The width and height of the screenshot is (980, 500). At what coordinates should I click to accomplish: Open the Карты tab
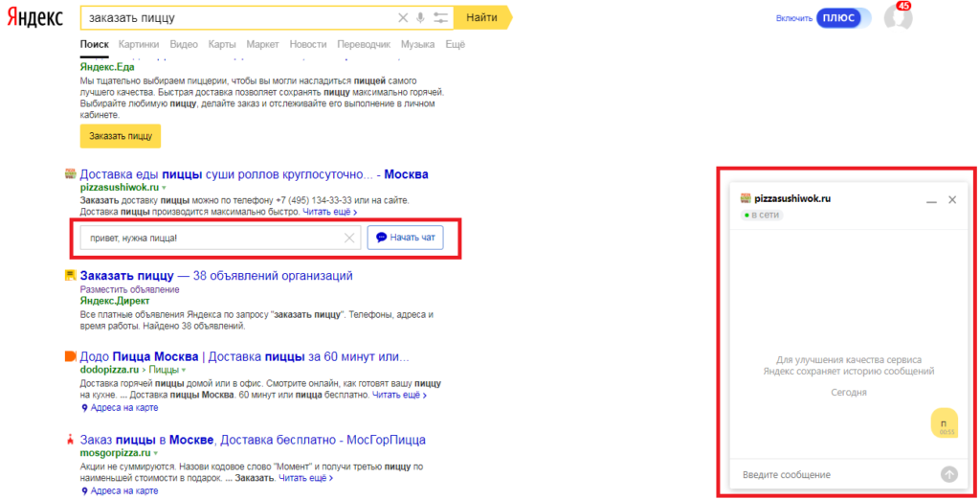pyautogui.click(x=222, y=44)
